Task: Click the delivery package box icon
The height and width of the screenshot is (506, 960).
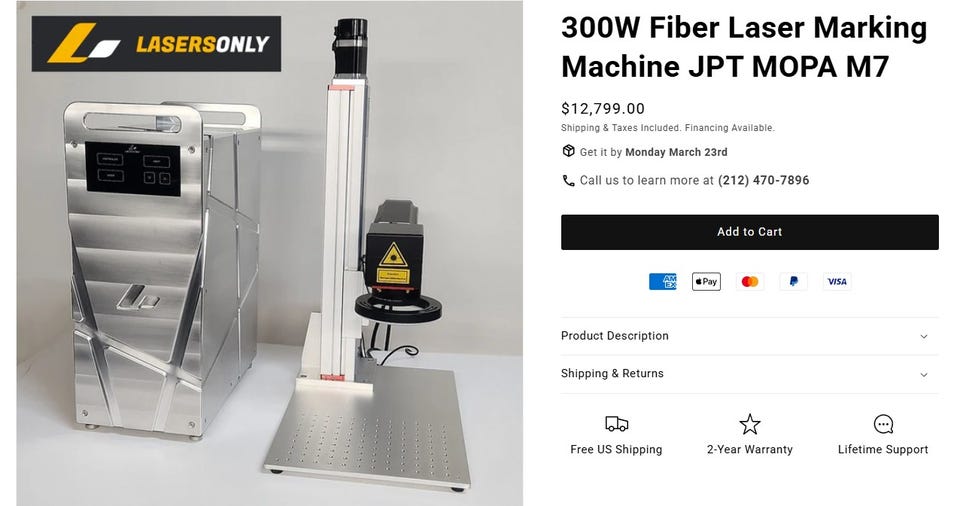Action: coord(568,151)
